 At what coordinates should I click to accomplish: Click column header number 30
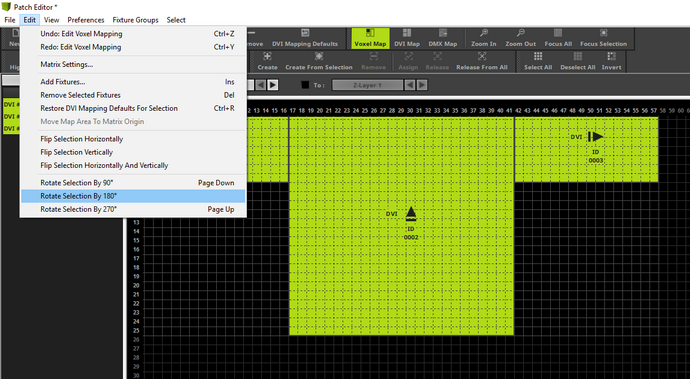(x=410, y=110)
